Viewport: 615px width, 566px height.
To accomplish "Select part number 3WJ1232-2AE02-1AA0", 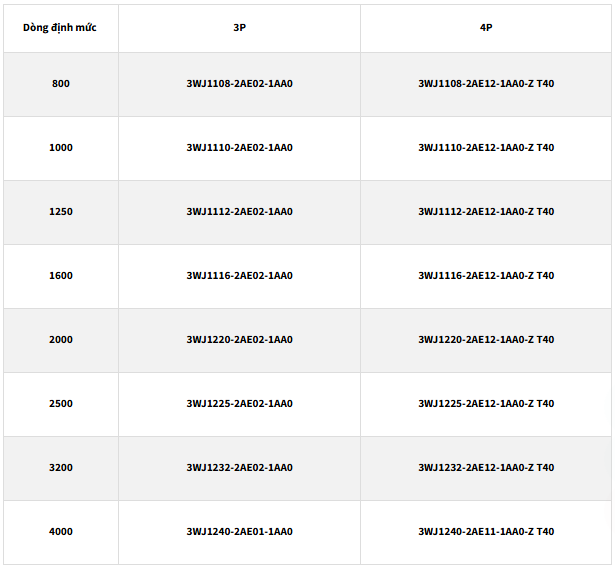I will pos(239,468).
